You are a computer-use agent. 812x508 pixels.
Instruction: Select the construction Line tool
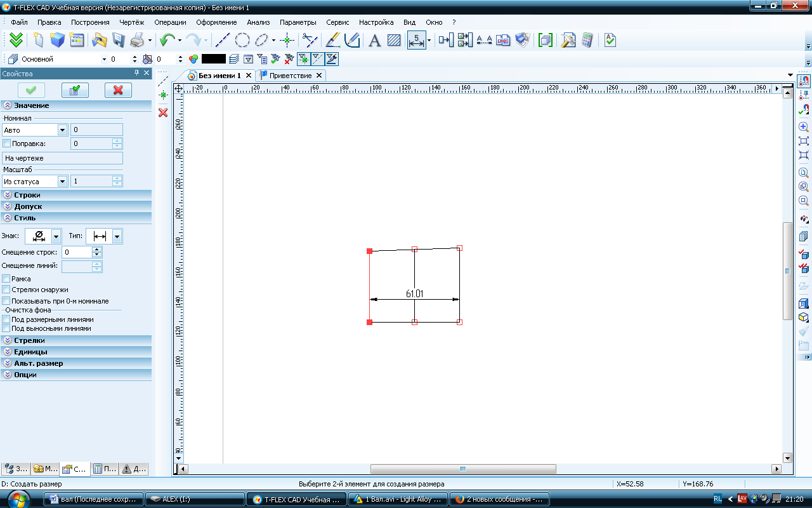pyautogui.click(x=223, y=40)
